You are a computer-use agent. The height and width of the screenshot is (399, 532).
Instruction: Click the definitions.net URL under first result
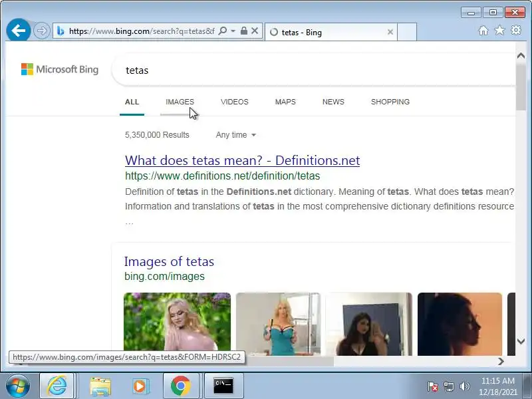point(223,176)
